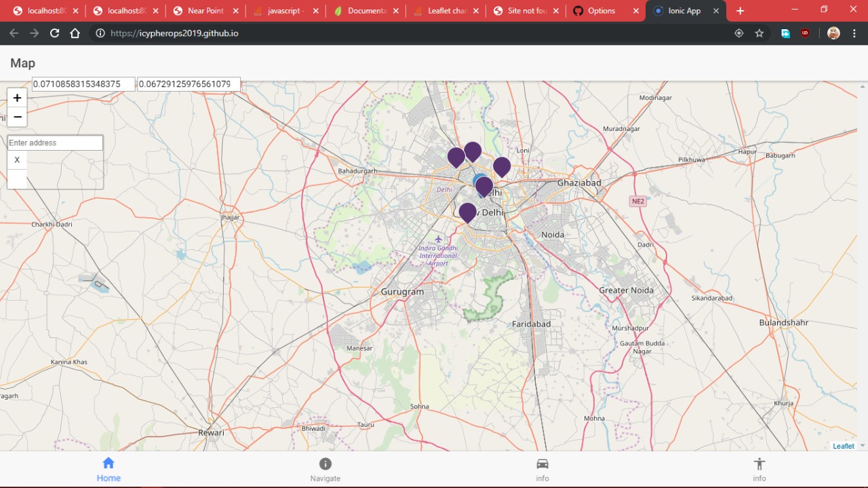Select the field showing 0.06729125976561079
The height and width of the screenshot is (488, 868).
189,84
